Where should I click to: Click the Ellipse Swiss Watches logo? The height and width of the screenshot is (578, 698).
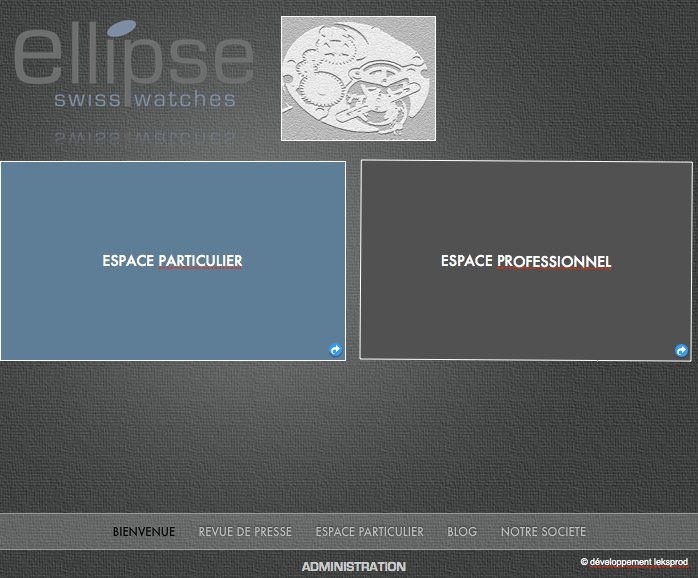click(x=134, y=65)
